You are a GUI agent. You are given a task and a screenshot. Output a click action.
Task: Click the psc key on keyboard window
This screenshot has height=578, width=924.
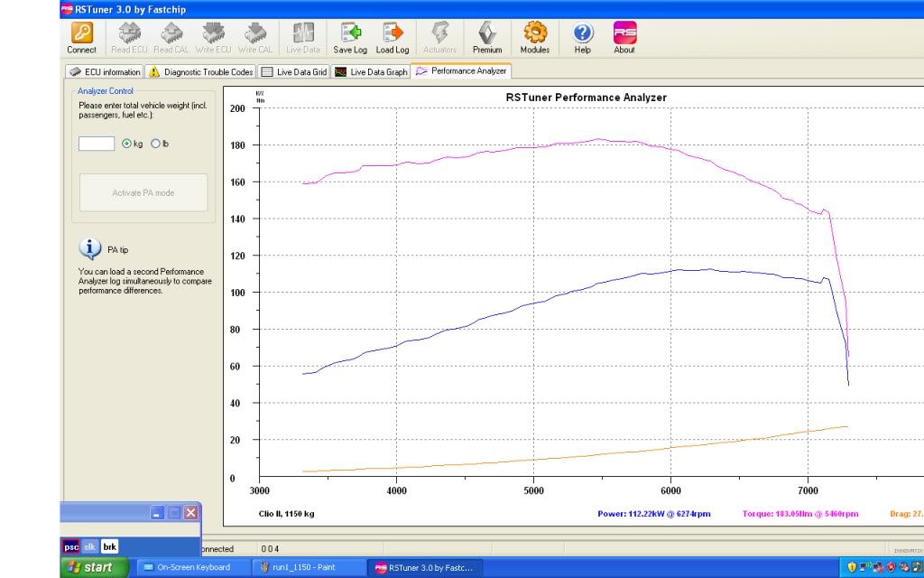point(70,546)
